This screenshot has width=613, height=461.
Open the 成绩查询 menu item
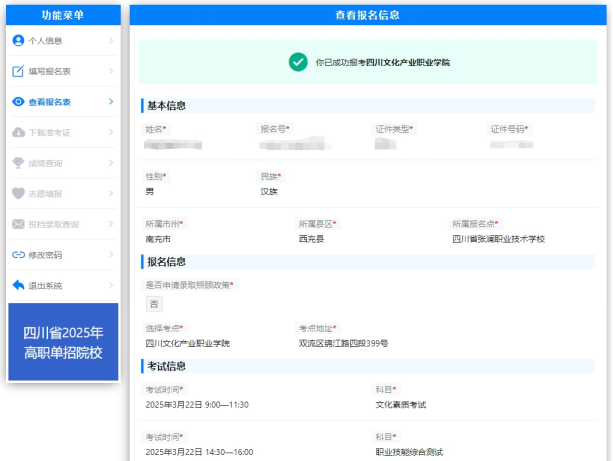pyautogui.click(x=63, y=163)
